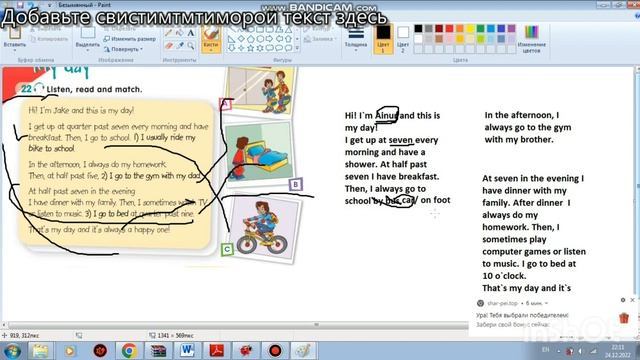Image resolution: width=640 pixels, height=360 pixels.
Task: Choose the right triangle shape
Action: point(231,39)
